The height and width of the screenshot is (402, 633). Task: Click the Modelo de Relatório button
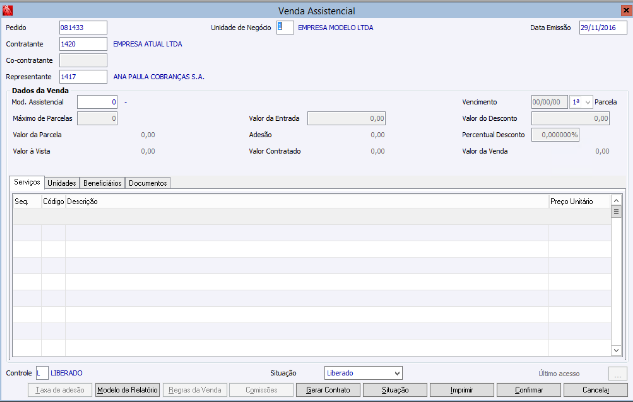coord(128,390)
